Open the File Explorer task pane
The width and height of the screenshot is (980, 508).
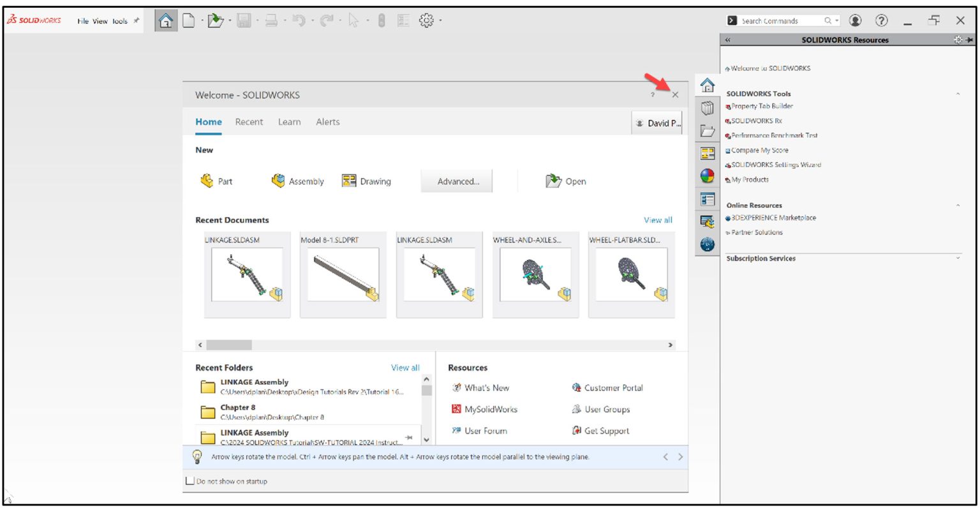click(707, 130)
